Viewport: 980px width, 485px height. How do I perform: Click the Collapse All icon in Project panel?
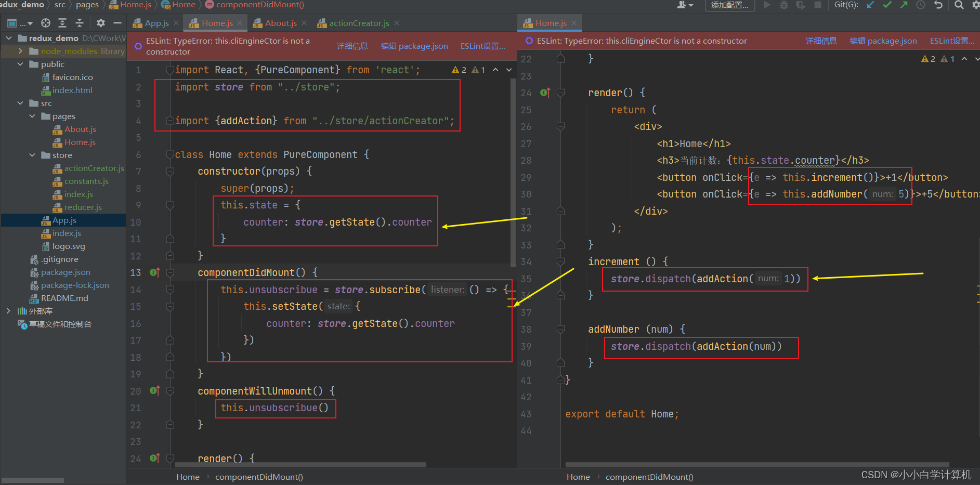click(x=80, y=23)
